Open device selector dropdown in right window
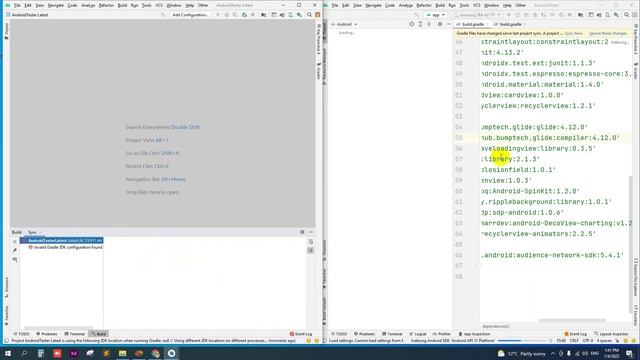Image resolution: width=640 pixels, height=360 pixels. point(476,15)
